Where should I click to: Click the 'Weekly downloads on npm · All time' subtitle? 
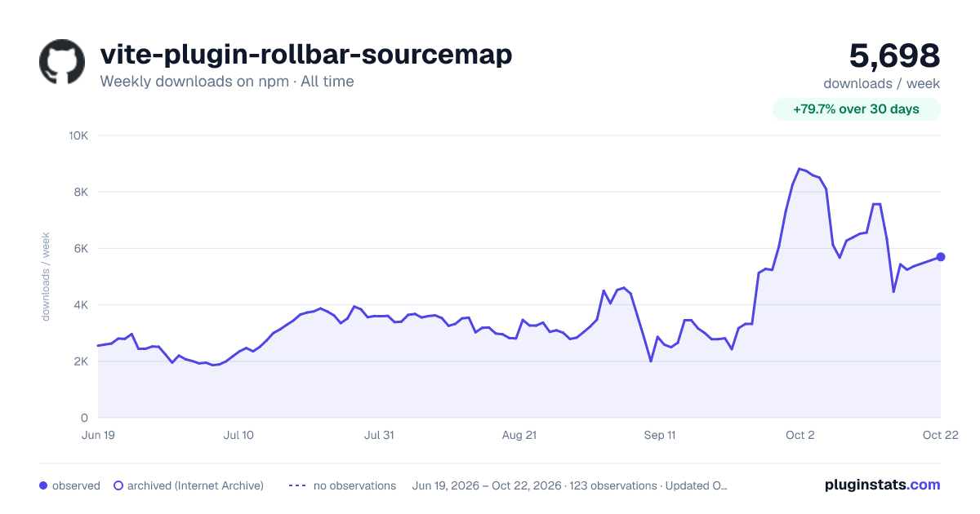(227, 82)
